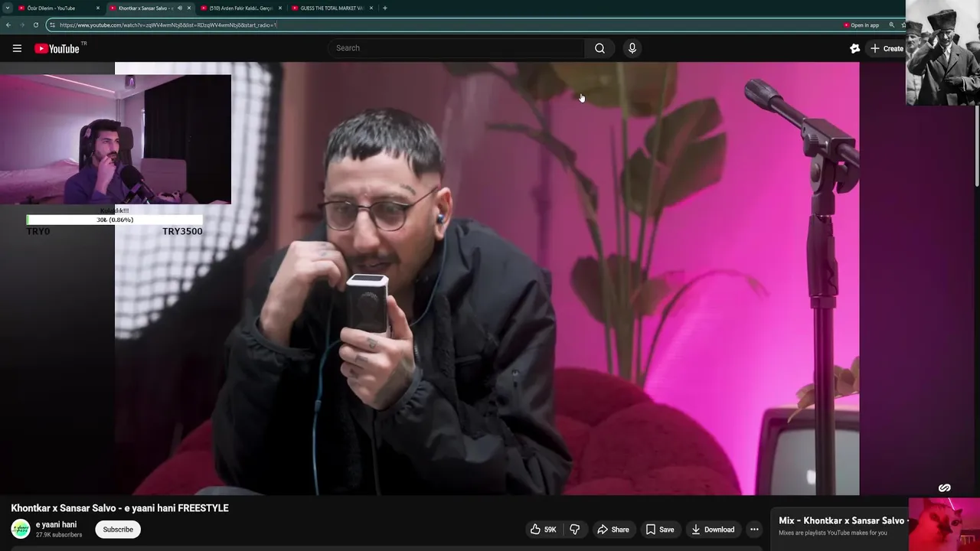Share the Khontkar x Sansar Salvo video
980x551 pixels.
[x=612, y=530]
